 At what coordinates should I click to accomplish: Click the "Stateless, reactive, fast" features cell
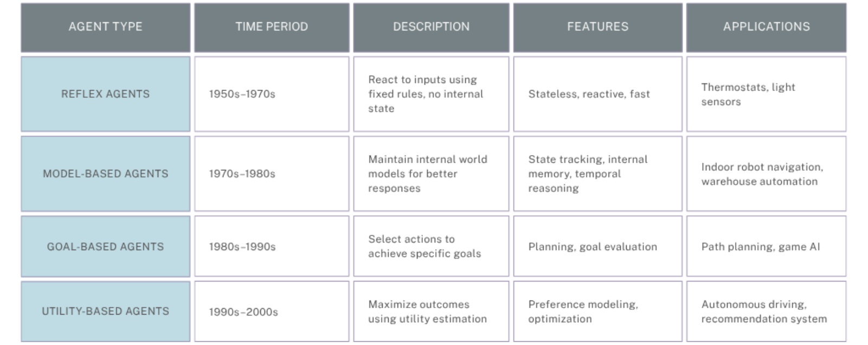(x=589, y=94)
